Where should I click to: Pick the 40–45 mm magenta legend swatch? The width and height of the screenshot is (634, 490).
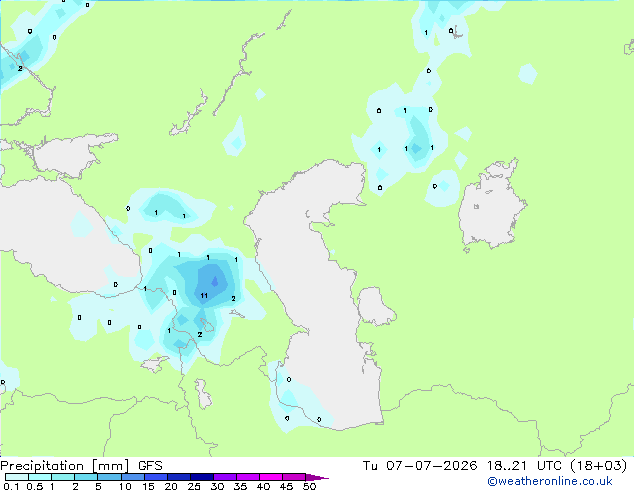tap(271, 477)
